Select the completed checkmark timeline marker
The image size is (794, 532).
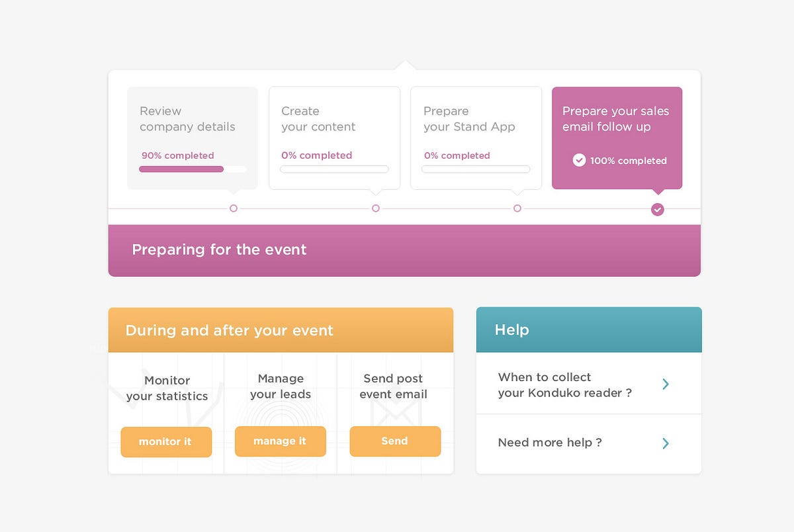coord(657,209)
